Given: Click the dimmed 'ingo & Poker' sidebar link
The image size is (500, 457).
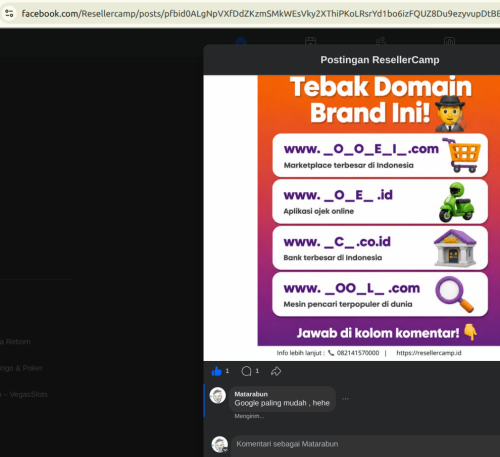Looking at the screenshot, I should click(x=21, y=368).
